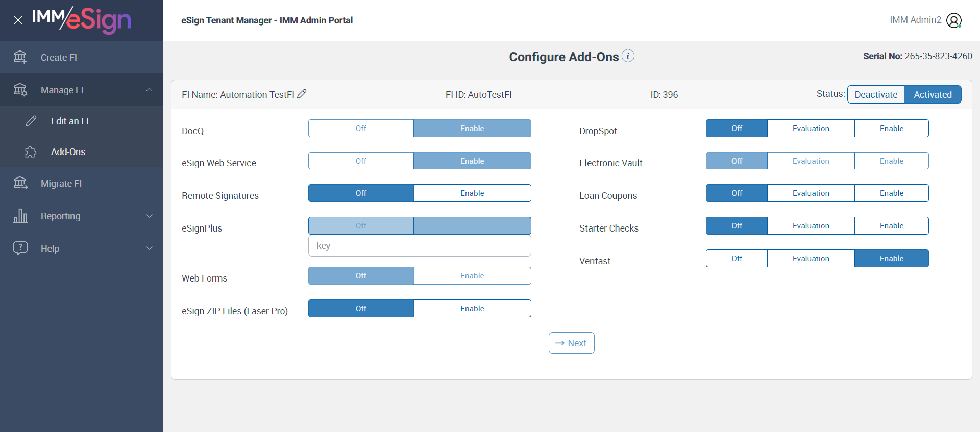Click the Next button
The image size is (980, 432).
[x=571, y=343]
